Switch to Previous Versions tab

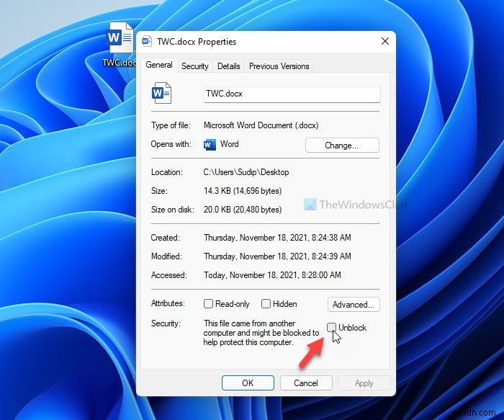pyautogui.click(x=279, y=66)
